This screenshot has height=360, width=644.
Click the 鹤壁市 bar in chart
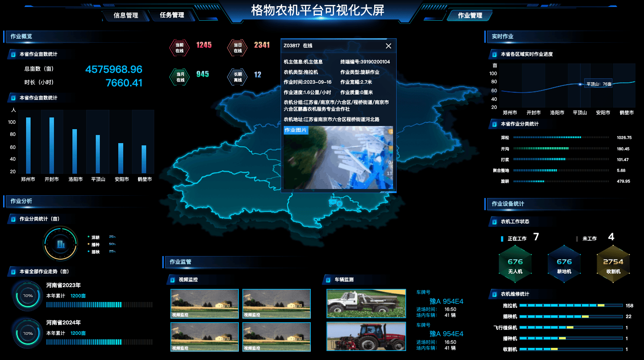pos(144,159)
